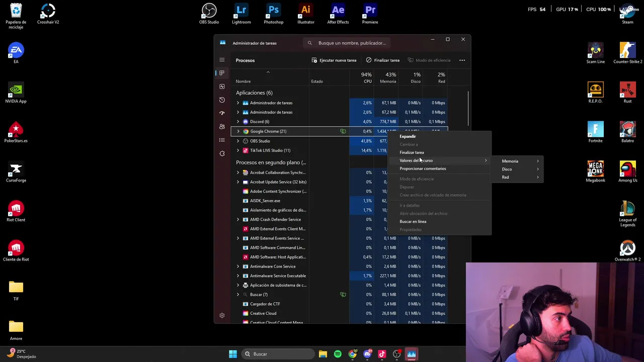Select Megabonk desktop icon
This screenshot has height=362, width=644.
tap(595, 172)
